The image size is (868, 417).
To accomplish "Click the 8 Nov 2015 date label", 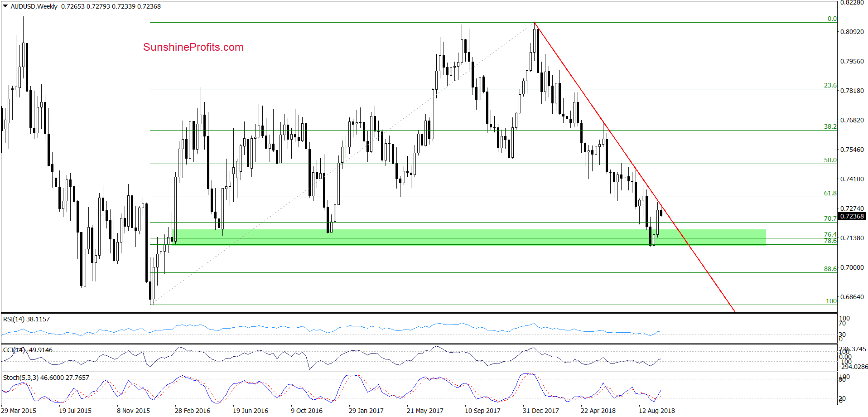I will (133, 411).
